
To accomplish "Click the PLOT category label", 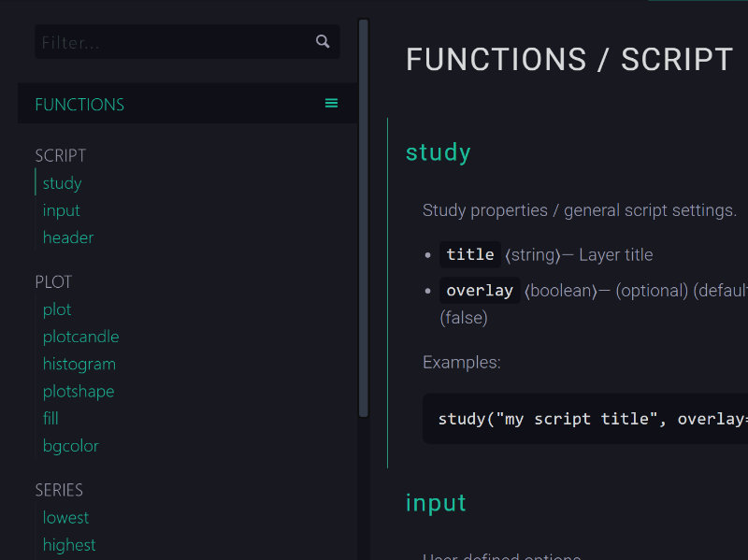I will (x=53, y=282).
